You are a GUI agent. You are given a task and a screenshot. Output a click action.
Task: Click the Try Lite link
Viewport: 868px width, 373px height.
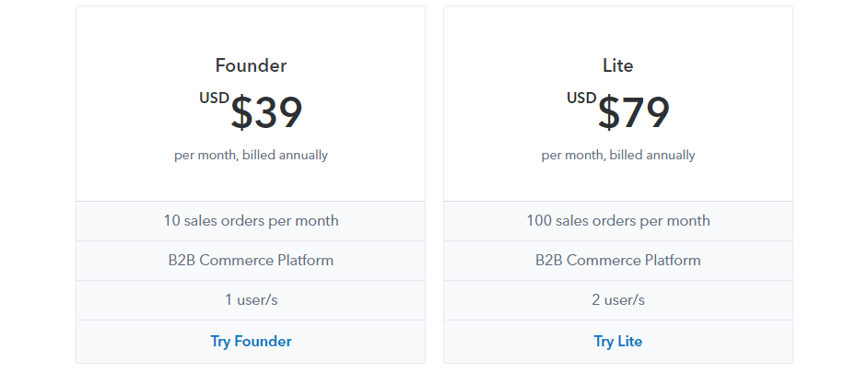pyautogui.click(x=617, y=342)
